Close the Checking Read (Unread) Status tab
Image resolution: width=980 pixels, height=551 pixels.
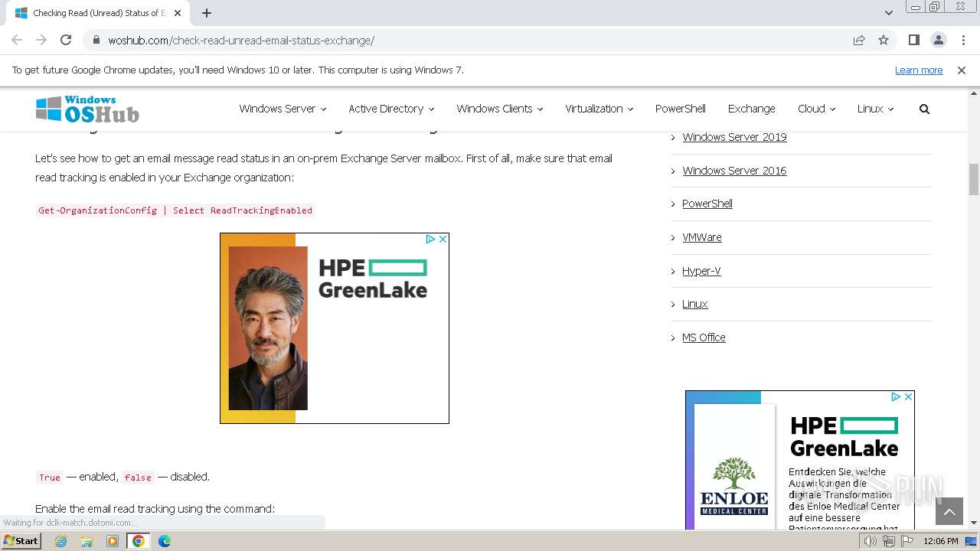[178, 13]
